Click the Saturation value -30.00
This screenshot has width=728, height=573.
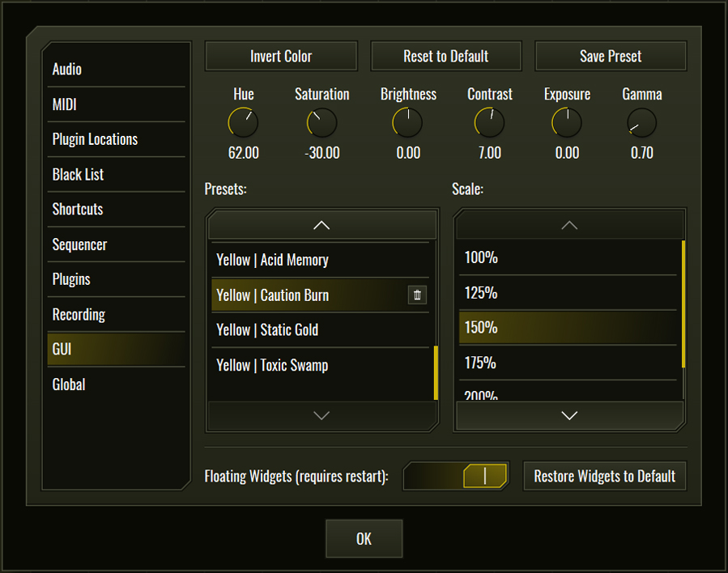(321, 153)
